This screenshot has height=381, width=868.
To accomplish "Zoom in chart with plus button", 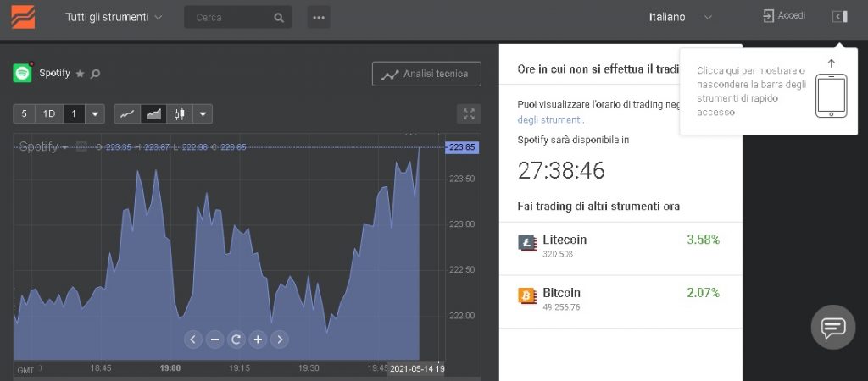I will pyautogui.click(x=258, y=339).
